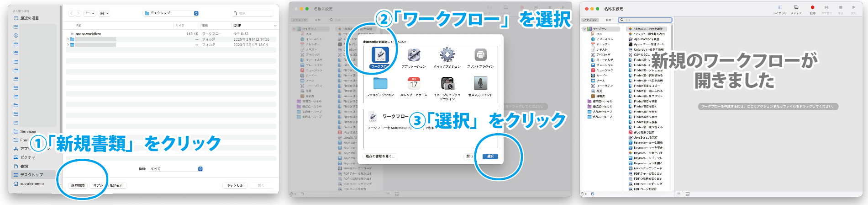This screenshot has width=868, height=205.
Task: Choose the アプリケーション type icon
Action: [414, 55]
